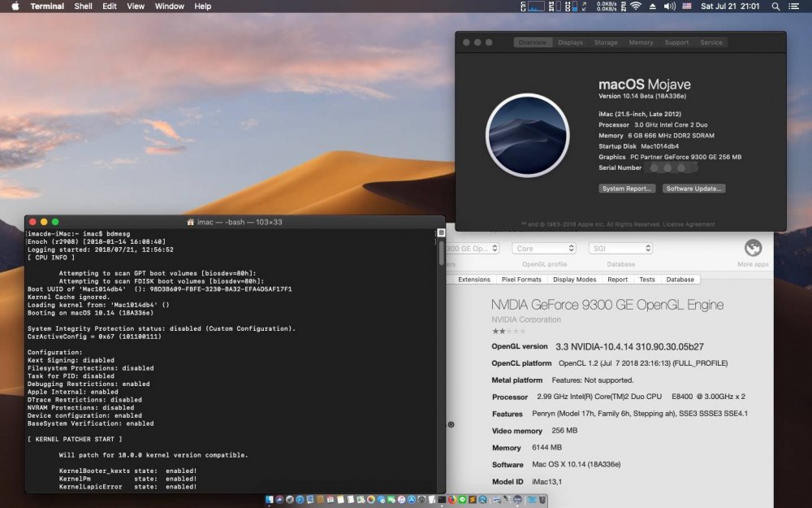Open Finder from the Dock
This screenshot has width=812, height=508.
tap(270, 500)
